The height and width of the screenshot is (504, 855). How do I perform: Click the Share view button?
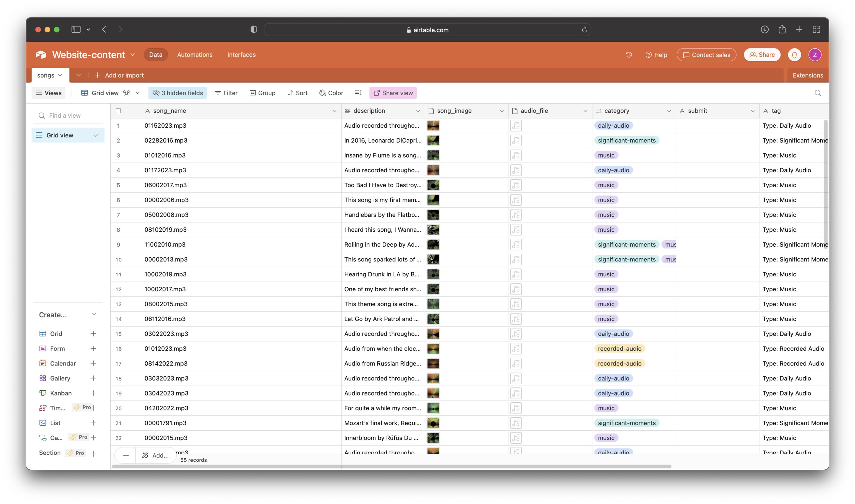pyautogui.click(x=393, y=93)
